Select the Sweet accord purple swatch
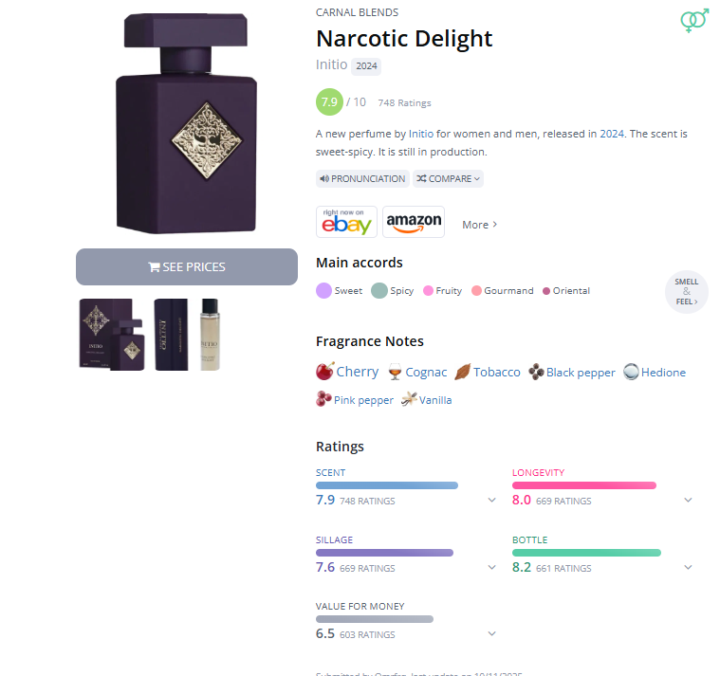720x676 pixels. point(323,291)
